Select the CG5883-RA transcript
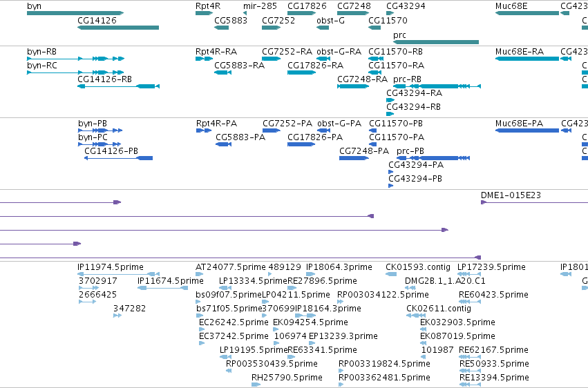588x388 pixels. (x=222, y=72)
